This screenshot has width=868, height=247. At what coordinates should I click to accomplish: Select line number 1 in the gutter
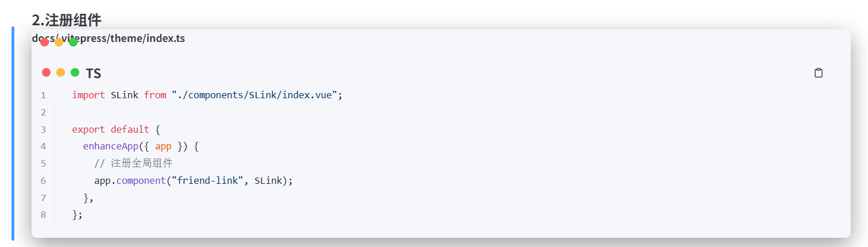coord(43,95)
